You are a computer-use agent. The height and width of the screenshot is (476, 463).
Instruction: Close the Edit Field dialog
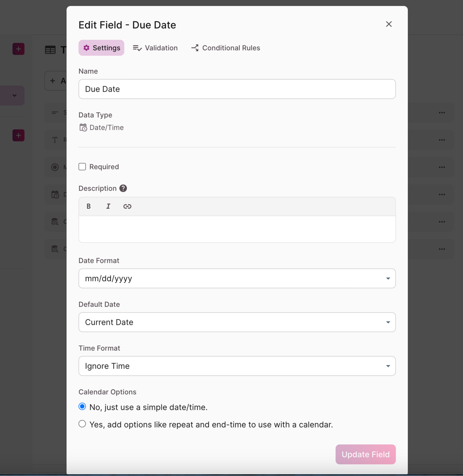click(x=389, y=24)
